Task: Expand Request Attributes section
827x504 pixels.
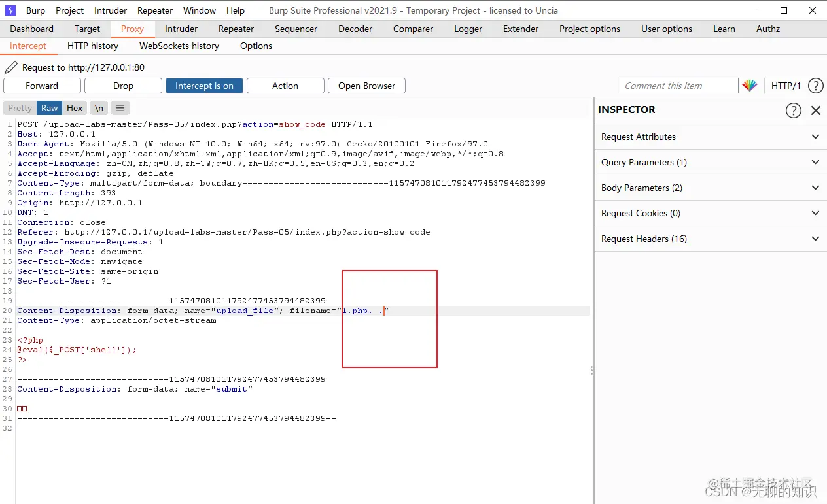Action: 710,137
